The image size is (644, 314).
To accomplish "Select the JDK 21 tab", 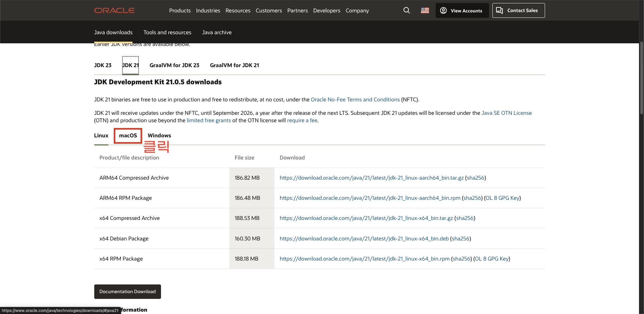I will click(x=130, y=65).
